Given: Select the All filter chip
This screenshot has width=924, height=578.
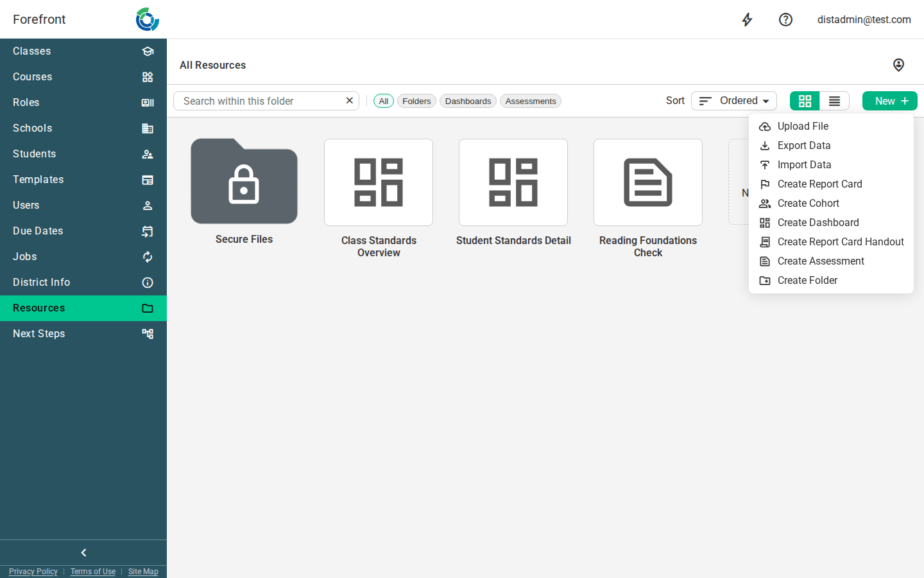Looking at the screenshot, I should pyautogui.click(x=384, y=101).
